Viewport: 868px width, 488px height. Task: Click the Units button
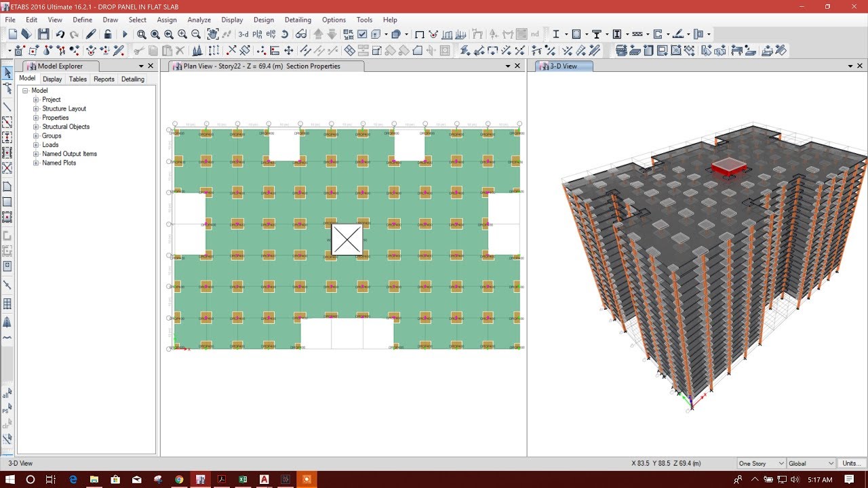coord(852,463)
